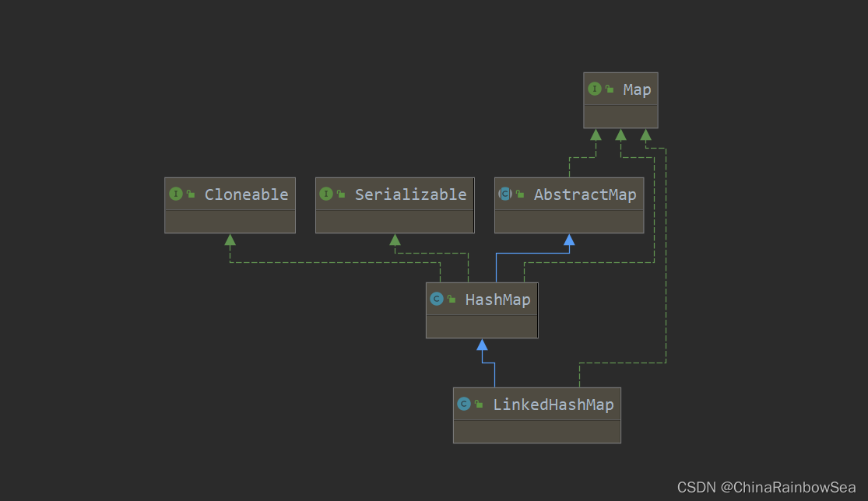Select the HashMap node label
Viewport: 868px width, 501px height.
point(497,300)
